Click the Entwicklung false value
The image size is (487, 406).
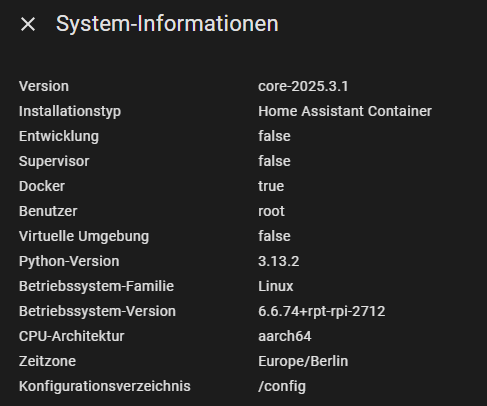click(274, 136)
